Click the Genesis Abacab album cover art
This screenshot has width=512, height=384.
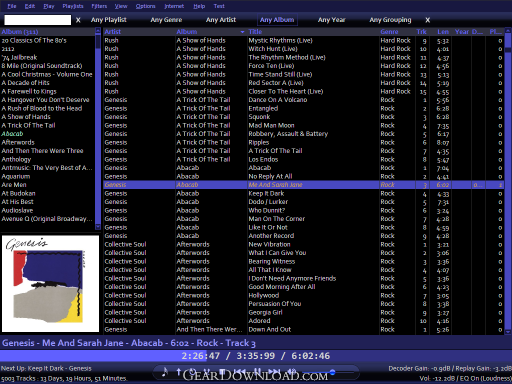click(x=50, y=284)
